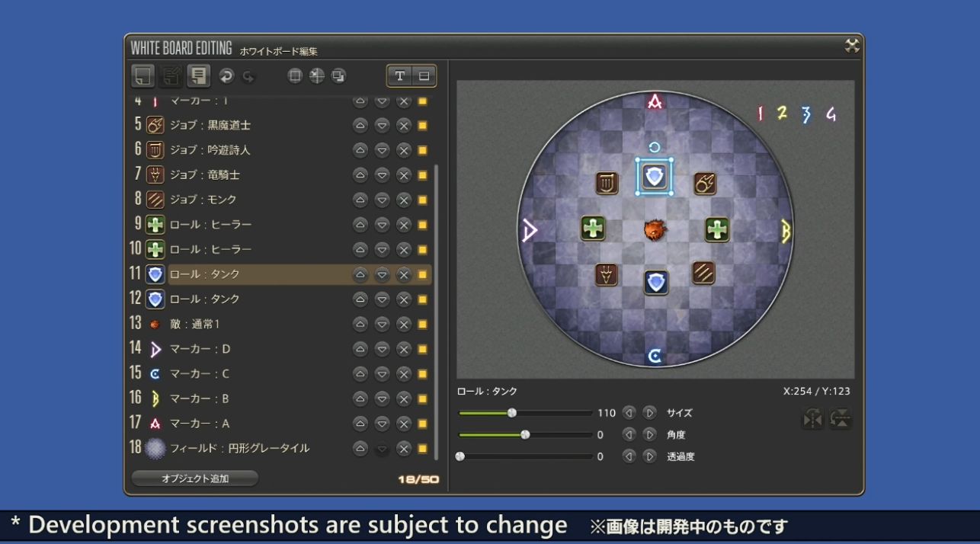The height and width of the screenshot is (544, 980).
Task: Select the Bard job icon on the board
Action: coord(607,183)
